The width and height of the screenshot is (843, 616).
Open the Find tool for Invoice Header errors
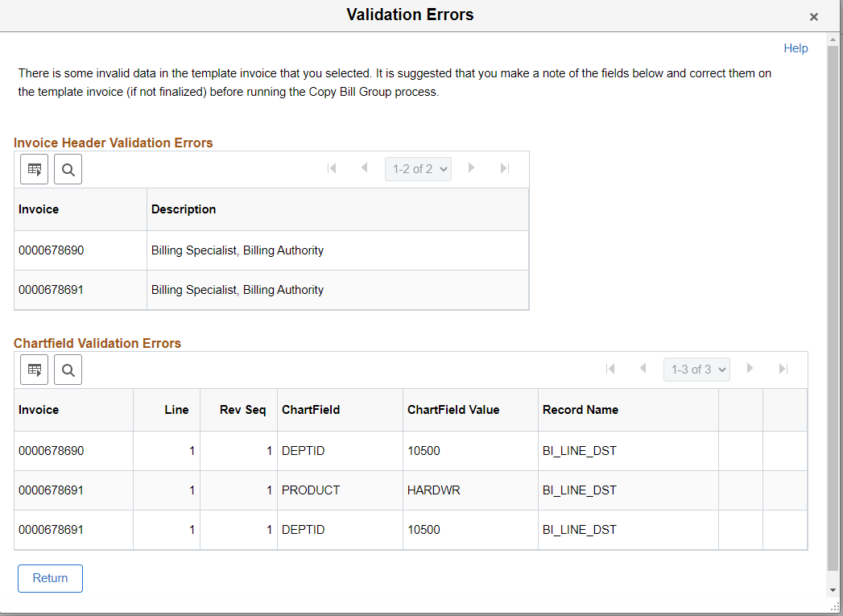(x=68, y=169)
